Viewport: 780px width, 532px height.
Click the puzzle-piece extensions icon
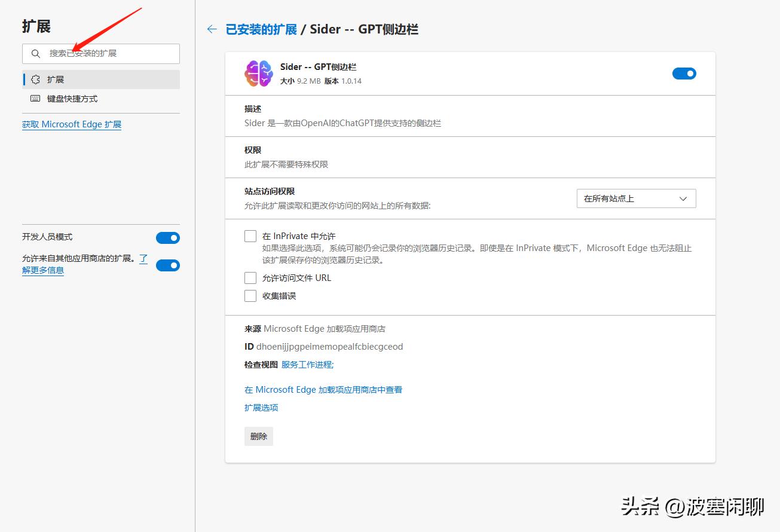click(35, 80)
